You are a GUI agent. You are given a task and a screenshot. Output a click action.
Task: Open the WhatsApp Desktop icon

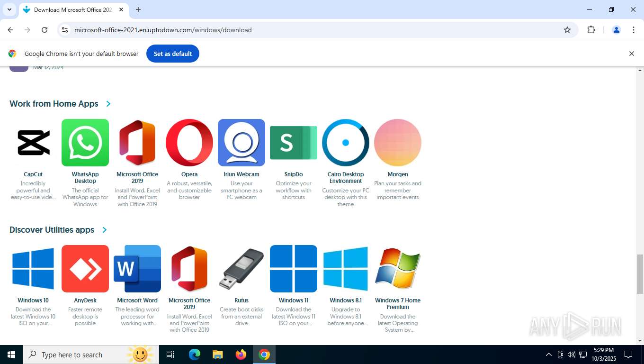click(x=85, y=143)
